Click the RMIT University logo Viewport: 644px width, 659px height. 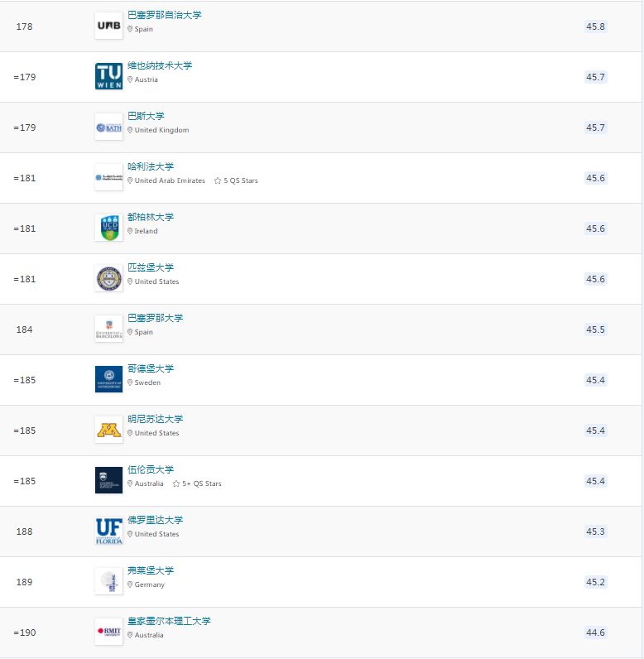pyautogui.click(x=108, y=632)
